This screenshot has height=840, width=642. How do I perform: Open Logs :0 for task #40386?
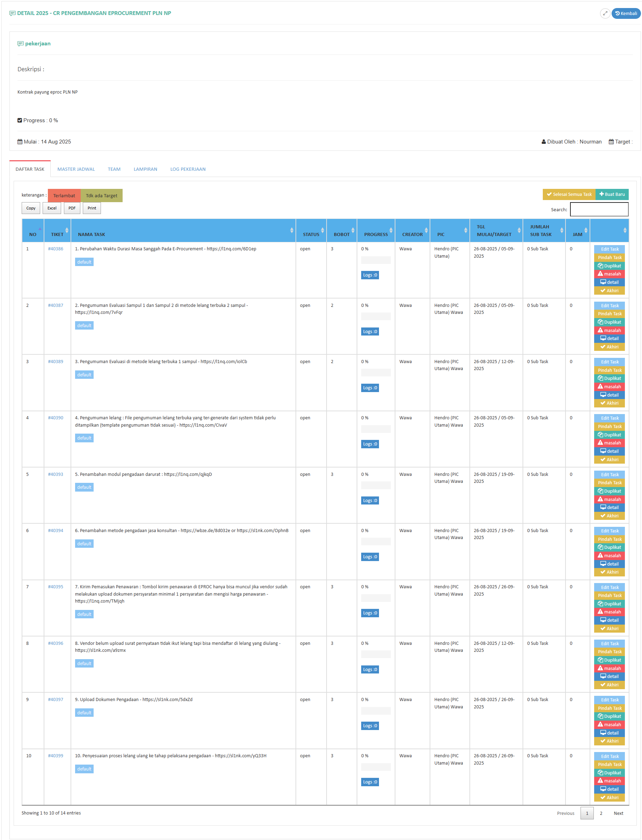click(370, 275)
